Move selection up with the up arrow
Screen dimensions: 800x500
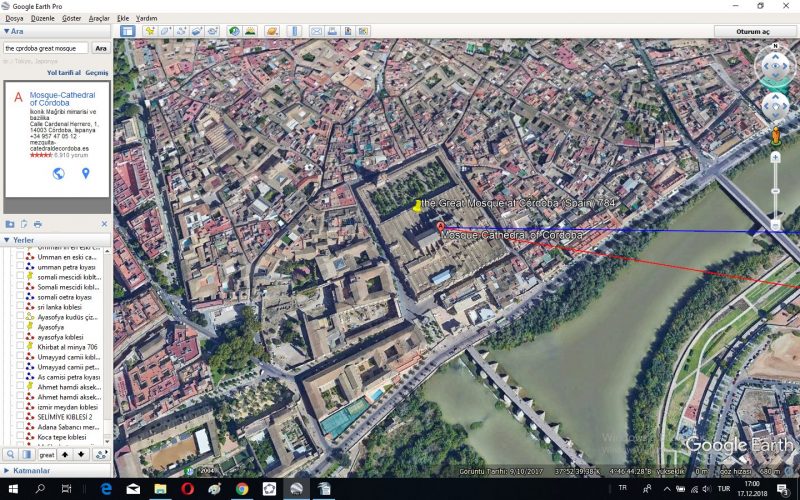click(x=65, y=455)
